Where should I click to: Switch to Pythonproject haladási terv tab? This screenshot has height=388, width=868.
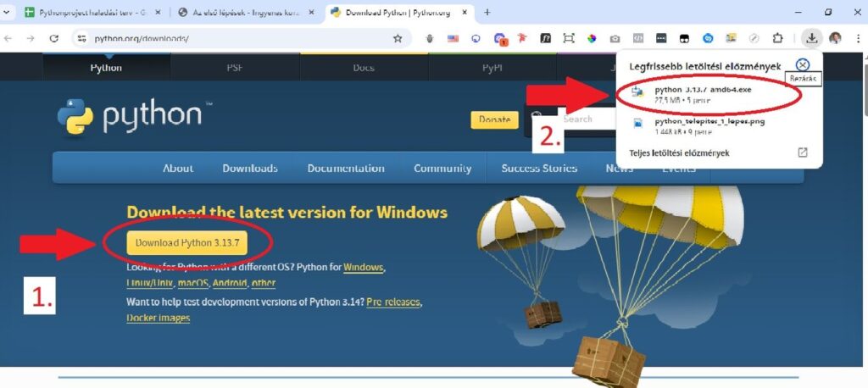[86, 12]
